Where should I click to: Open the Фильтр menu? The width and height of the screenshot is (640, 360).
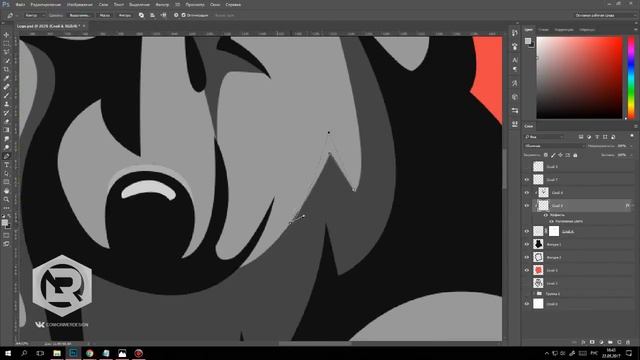tap(162, 4)
